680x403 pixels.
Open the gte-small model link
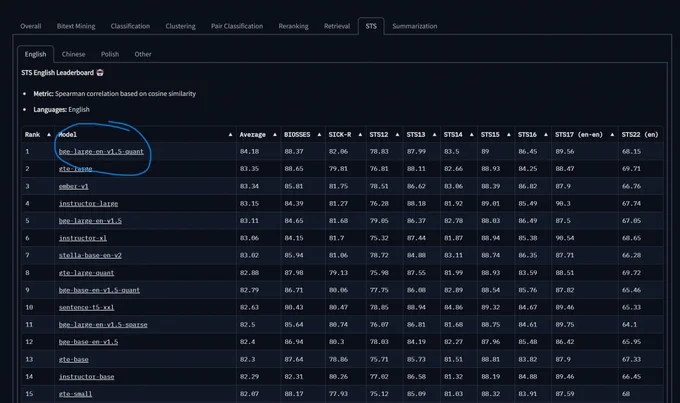75,394
